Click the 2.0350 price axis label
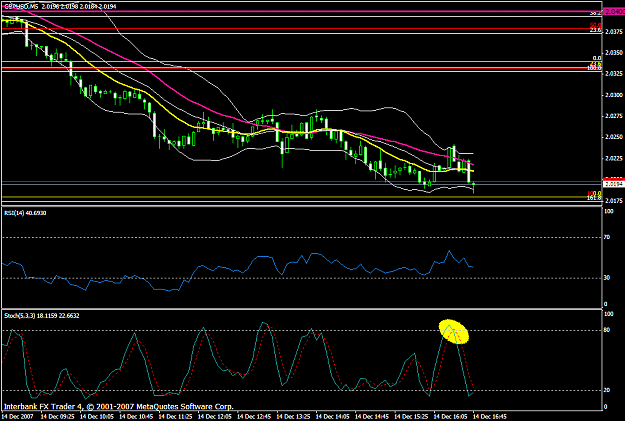 pyautogui.click(x=614, y=53)
